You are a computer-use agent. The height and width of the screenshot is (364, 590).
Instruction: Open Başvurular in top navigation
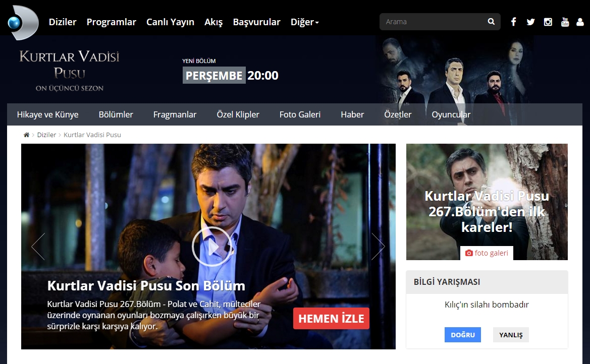[256, 22]
